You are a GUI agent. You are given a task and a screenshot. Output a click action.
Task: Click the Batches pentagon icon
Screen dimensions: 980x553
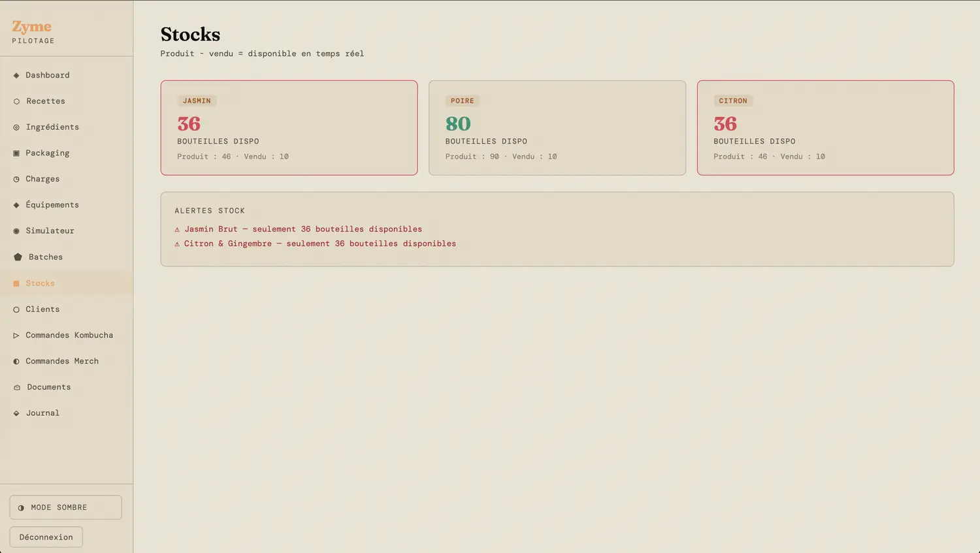tap(18, 257)
